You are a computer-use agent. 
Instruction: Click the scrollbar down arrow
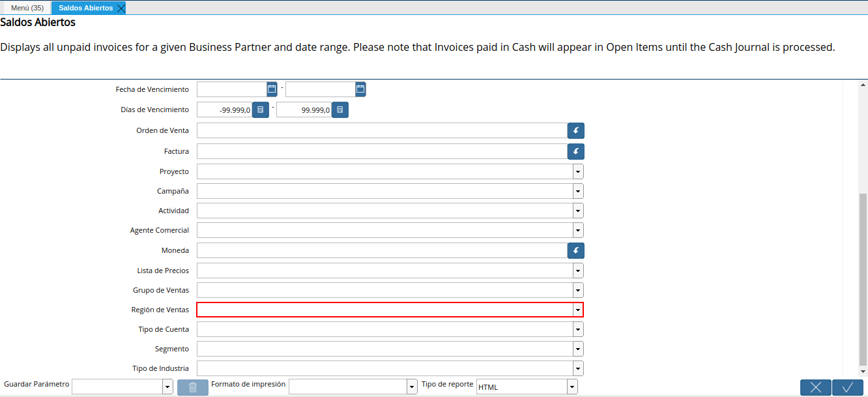coord(863,372)
